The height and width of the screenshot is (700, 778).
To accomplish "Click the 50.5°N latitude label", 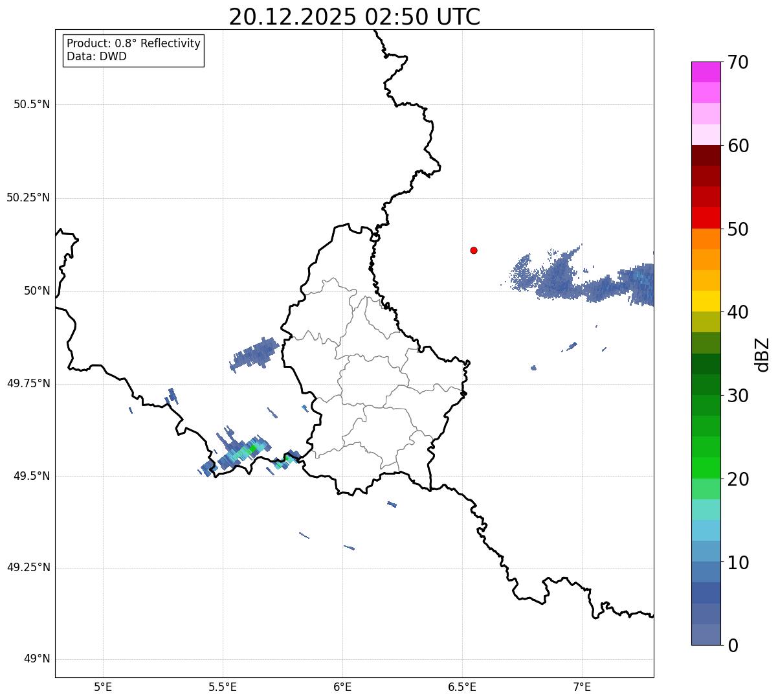I will (32, 104).
